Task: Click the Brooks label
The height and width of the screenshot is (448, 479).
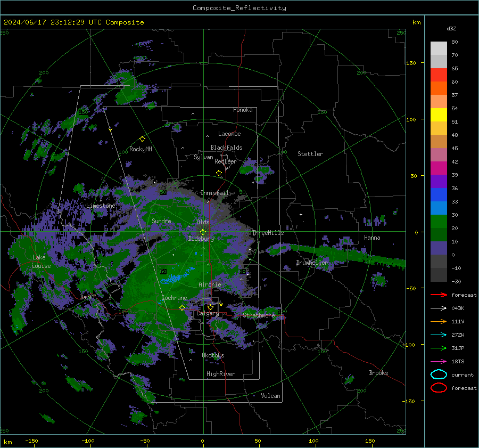Action: coord(378,373)
